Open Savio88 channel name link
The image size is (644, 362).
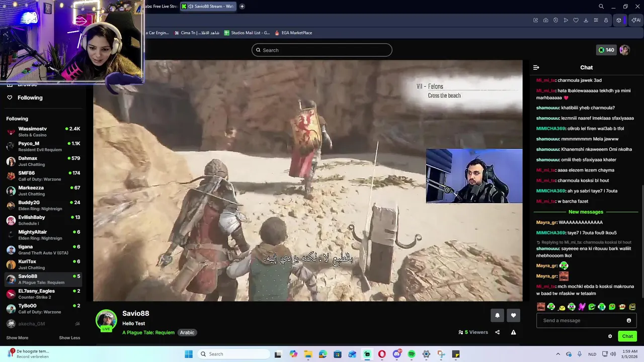[136, 313]
